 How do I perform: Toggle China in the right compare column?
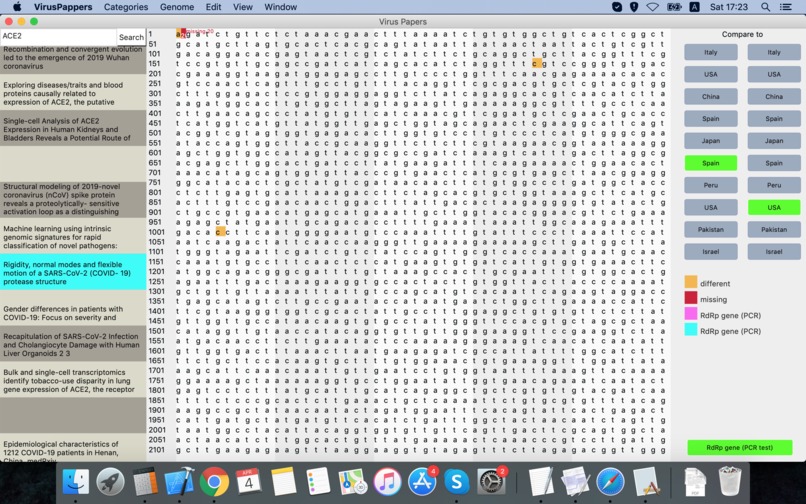point(774,97)
